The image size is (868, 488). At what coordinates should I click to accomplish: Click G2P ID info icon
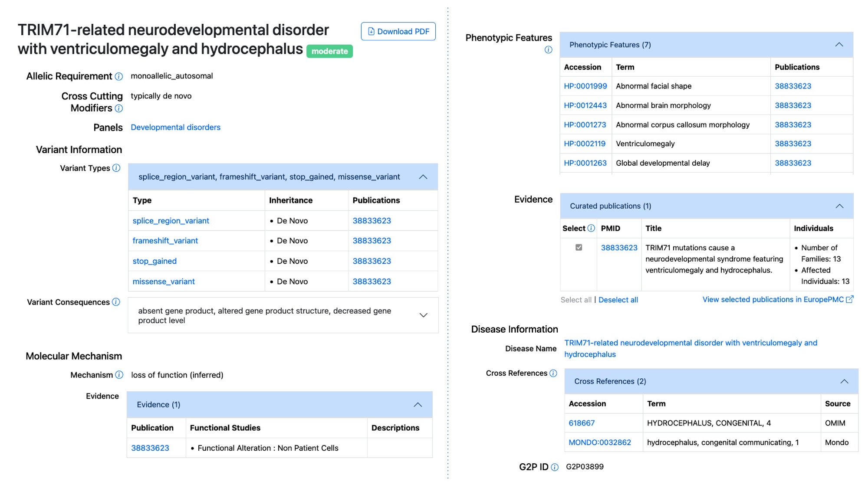[554, 467]
